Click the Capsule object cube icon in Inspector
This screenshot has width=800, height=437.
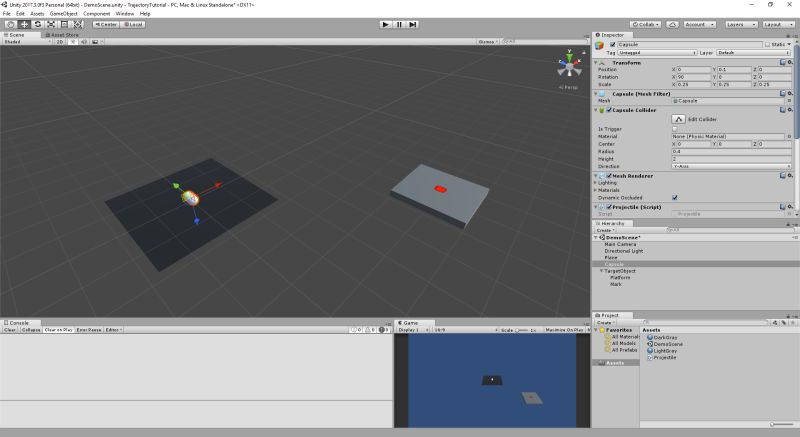(599, 46)
